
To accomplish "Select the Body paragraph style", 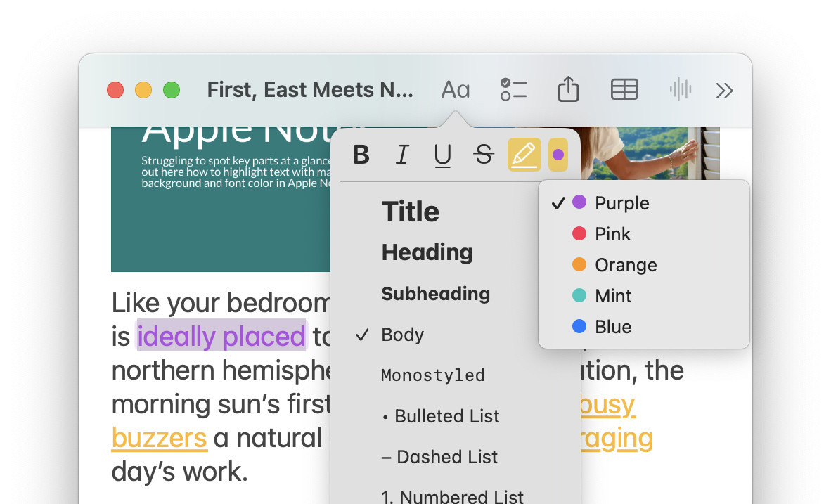I will [x=402, y=335].
